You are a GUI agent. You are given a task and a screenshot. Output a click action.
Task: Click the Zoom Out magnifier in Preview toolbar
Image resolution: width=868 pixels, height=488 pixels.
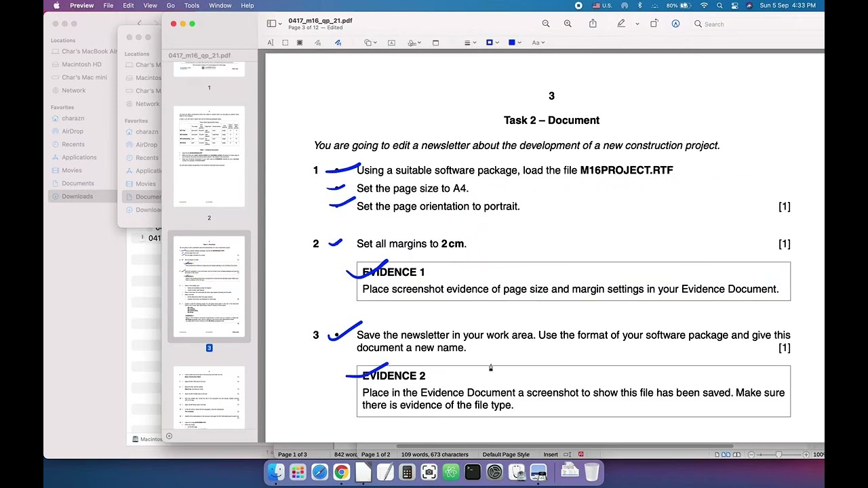click(546, 24)
